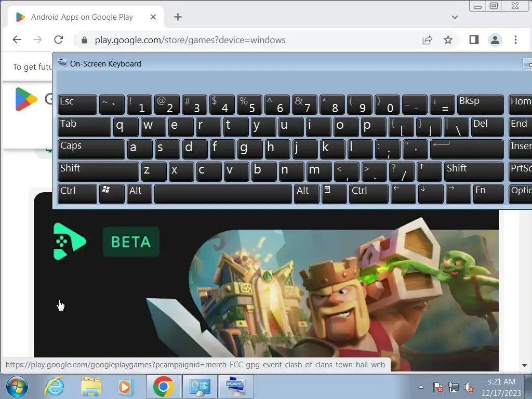This screenshot has width=532, height=399.
Task: Toggle the Fn key on the keyboard
Action: tap(488, 194)
